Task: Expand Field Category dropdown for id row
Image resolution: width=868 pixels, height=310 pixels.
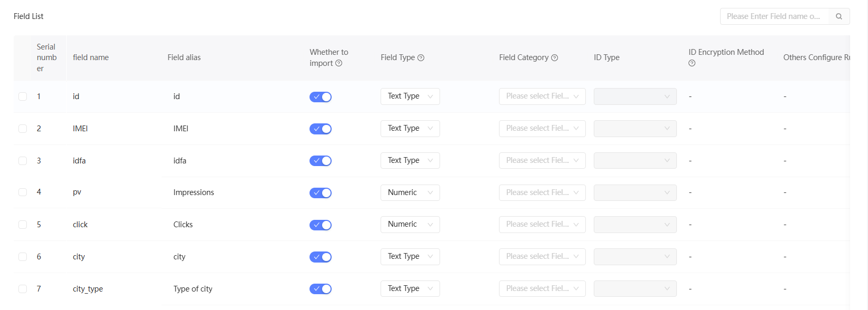Action: click(542, 96)
